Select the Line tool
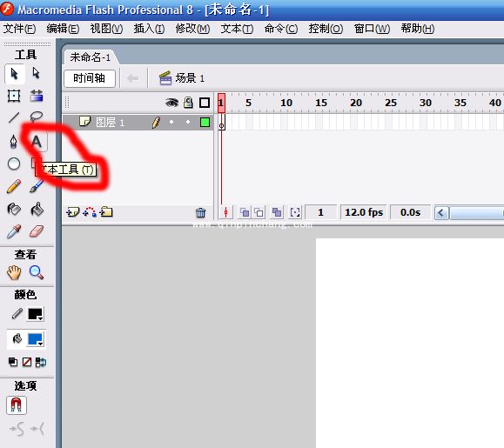Viewport: 504px width, 448px height. [x=14, y=117]
